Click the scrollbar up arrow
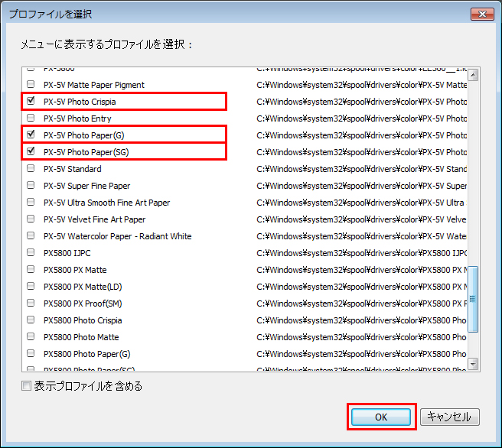Viewport: 502px width, 448px height. [x=473, y=75]
